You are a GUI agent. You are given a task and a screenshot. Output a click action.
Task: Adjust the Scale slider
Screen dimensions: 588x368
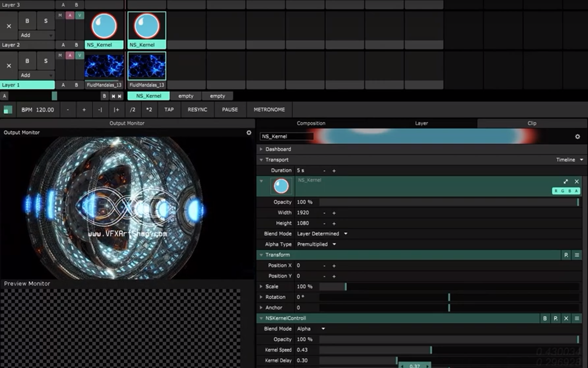[449, 287]
